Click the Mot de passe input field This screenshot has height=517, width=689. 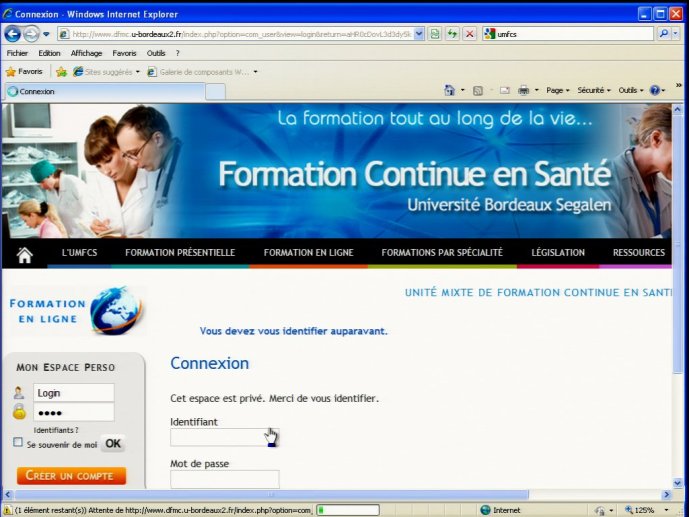[225, 479]
